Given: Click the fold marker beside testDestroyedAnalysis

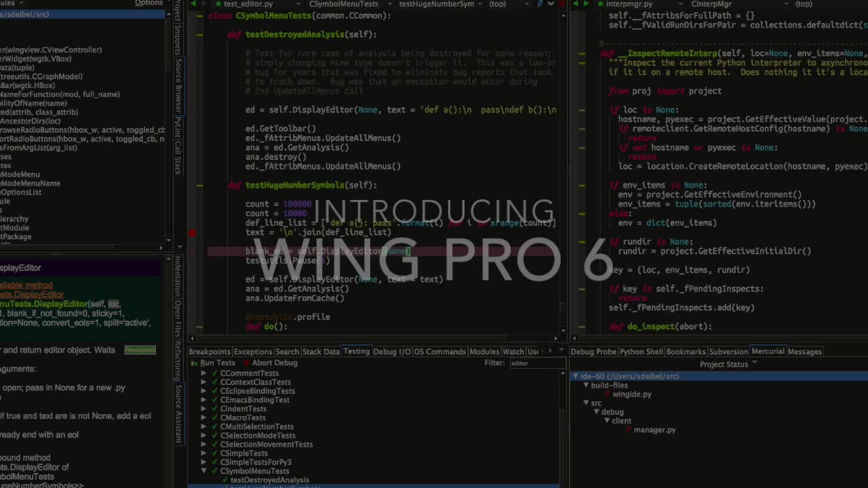Looking at the screenshot, I should coord(199,35).
